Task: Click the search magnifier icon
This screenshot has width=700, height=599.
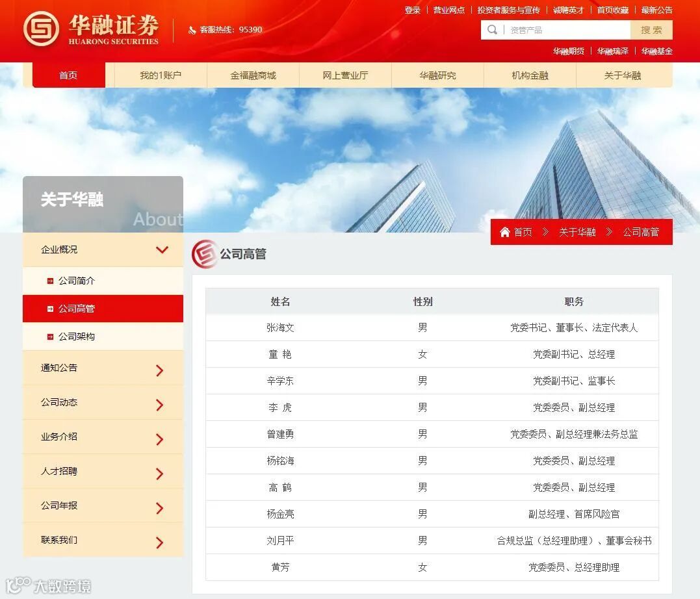Action: tap(492, 30)
